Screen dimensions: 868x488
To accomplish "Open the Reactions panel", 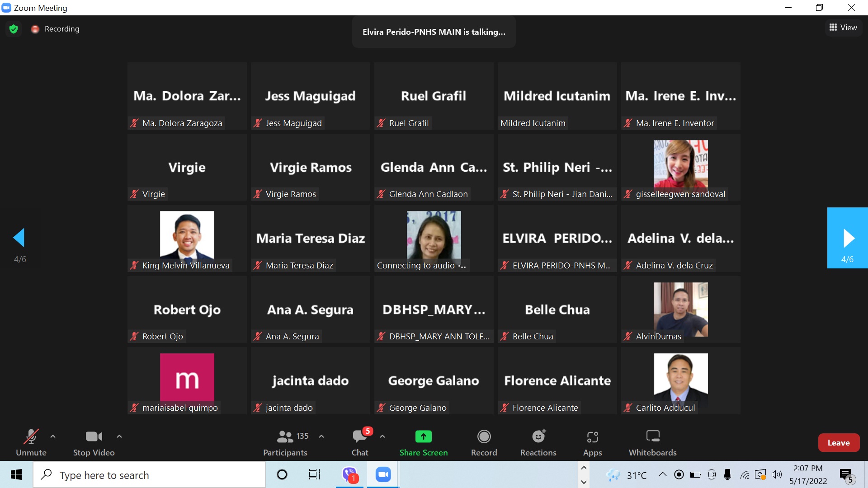I will tap(538, 442).
